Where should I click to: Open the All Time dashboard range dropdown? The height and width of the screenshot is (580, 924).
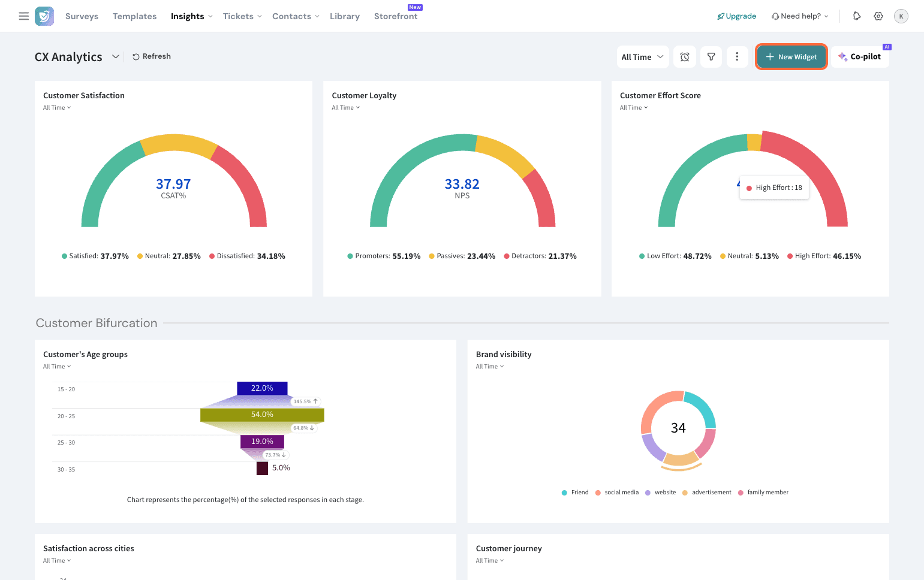click(642, 57)
